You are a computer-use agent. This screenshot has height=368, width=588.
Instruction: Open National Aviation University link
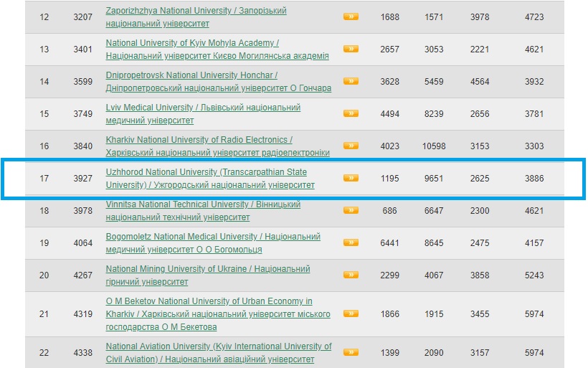[x=219, y=352]
